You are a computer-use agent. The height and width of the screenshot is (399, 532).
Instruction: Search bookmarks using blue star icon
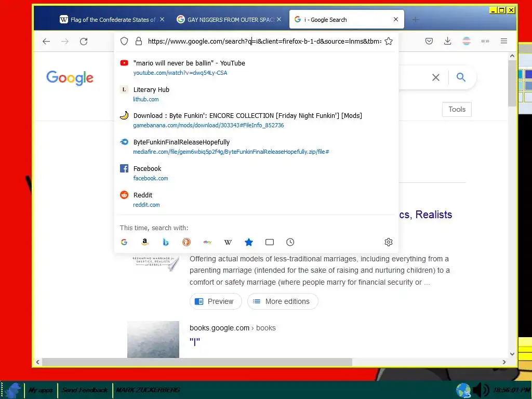[x=249, y=242]
